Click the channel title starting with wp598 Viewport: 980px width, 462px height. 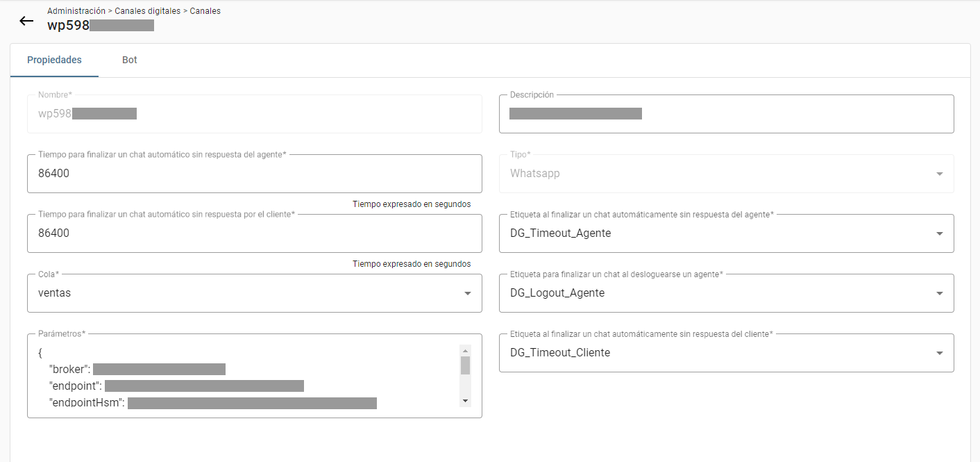point(101,26)
